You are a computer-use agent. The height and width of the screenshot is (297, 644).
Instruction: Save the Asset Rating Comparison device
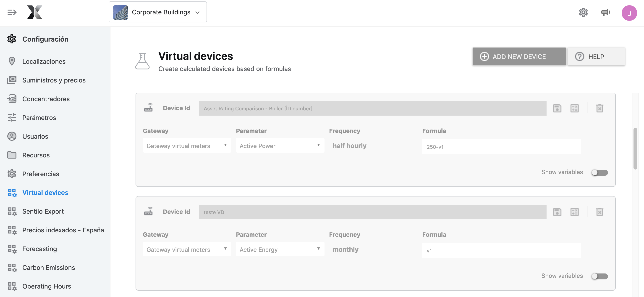[557, 108]
